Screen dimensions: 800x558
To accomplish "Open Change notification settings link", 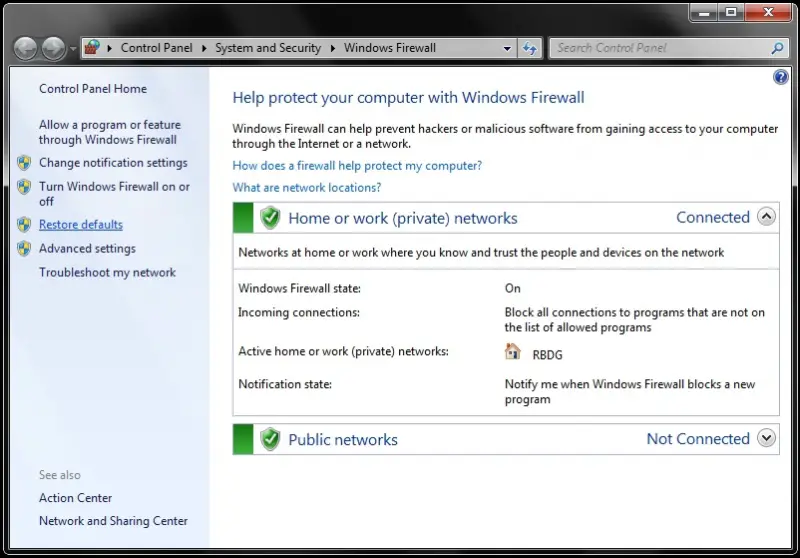I will coord(113,163).
